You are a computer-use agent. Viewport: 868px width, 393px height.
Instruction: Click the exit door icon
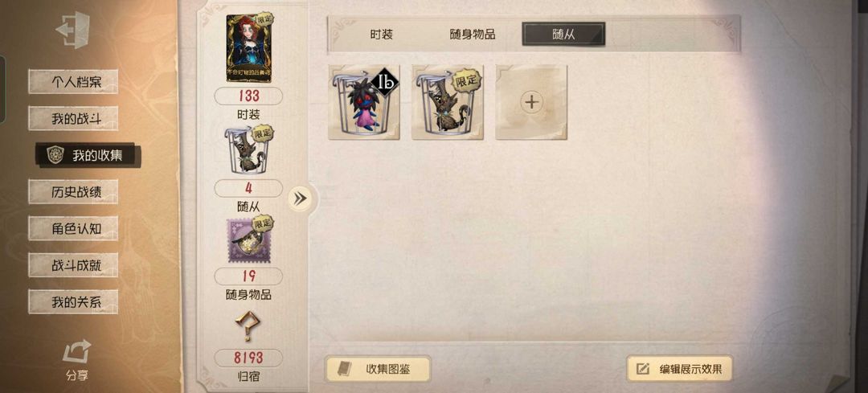pos(73,30)
